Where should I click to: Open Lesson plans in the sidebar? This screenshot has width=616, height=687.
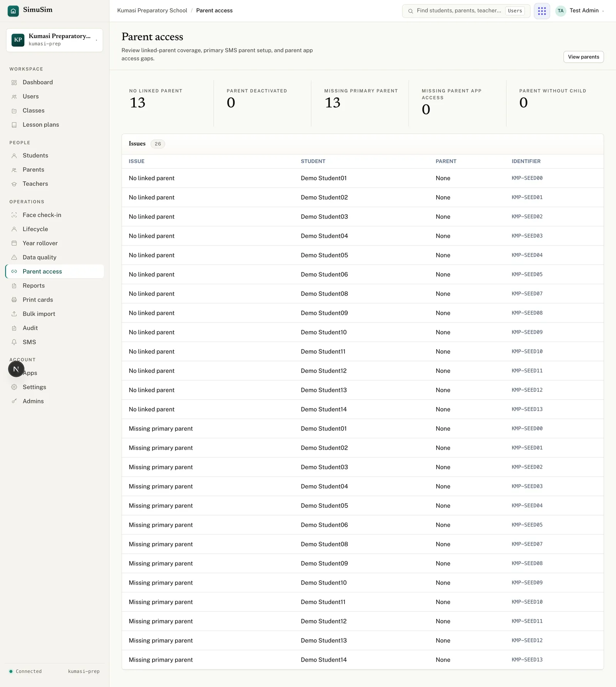[55, 125]
